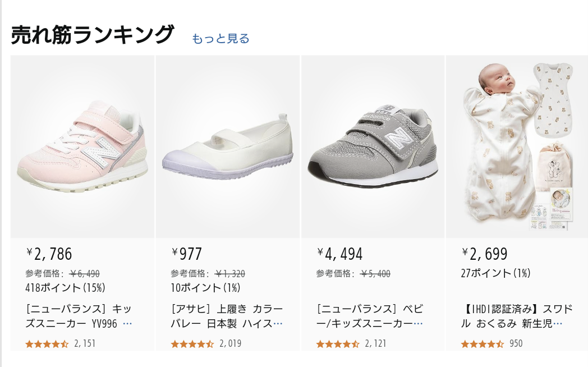Click the star rating with 2,151 reviews
Image resolution: width=588 pixels, height=367 pixels.
(x=47, y=343)
